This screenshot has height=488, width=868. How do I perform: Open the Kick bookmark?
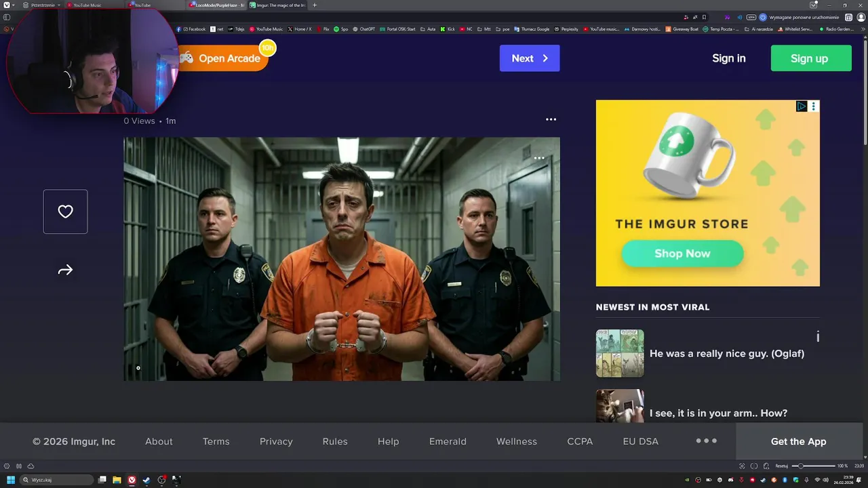[x=448, y=29]
